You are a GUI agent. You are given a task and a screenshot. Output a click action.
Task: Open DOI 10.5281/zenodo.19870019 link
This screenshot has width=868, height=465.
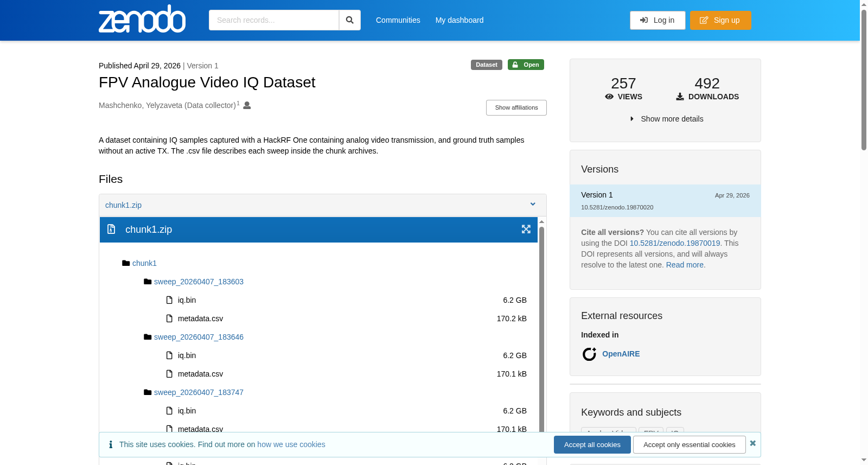coord(675,243)
